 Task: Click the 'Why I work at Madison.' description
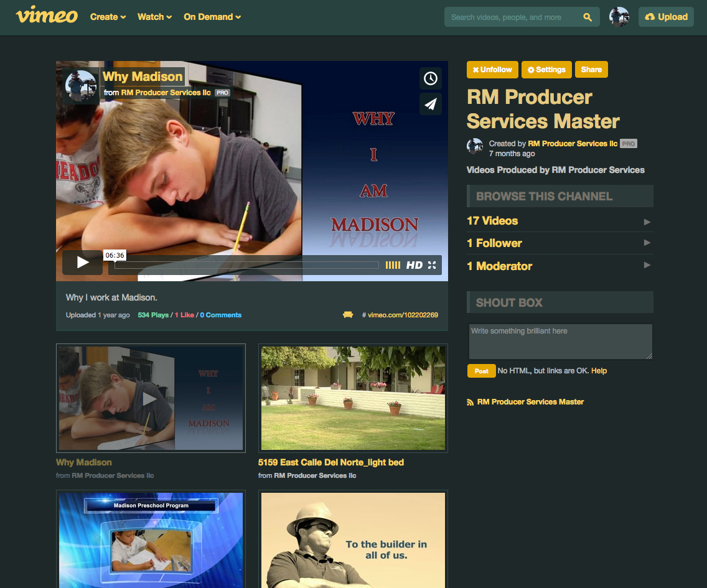click(x=111, y=297)
